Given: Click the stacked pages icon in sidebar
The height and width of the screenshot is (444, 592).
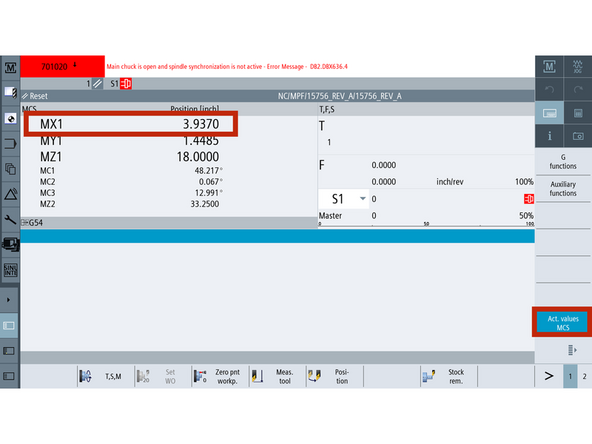Looking at the screenshot, I should point(10,169).
